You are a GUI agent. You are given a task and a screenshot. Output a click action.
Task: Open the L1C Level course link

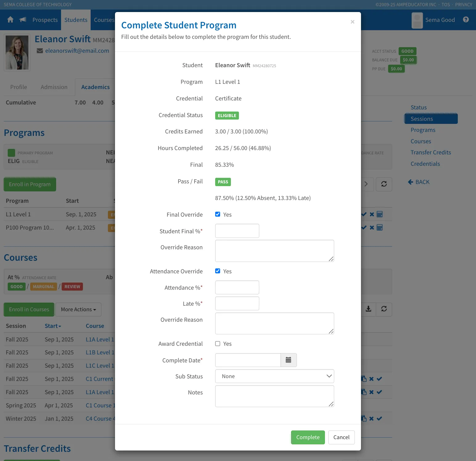100,366
